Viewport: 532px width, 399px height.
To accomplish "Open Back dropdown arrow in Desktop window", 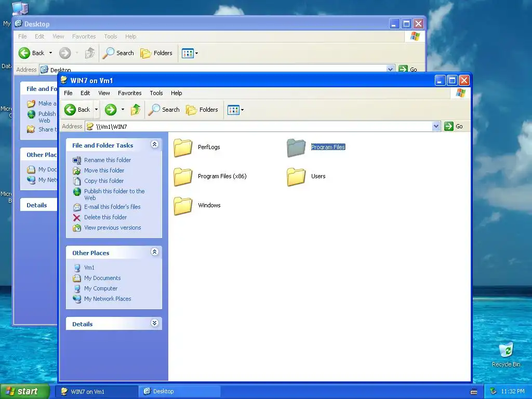I will click(x=50, y=53).
